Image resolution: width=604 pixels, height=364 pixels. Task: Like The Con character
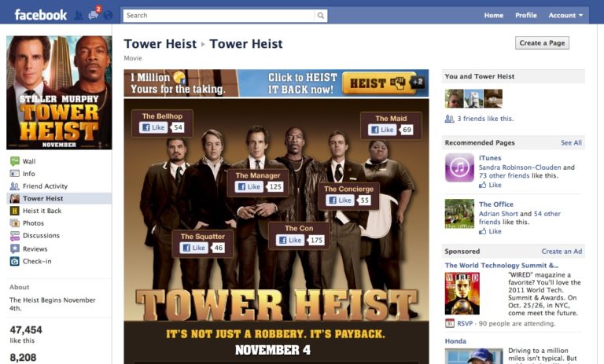[290, 241]
